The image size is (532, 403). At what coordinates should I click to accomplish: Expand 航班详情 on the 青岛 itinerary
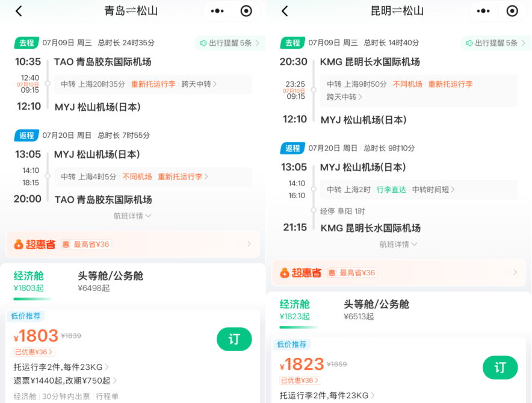tap(132, 216)
